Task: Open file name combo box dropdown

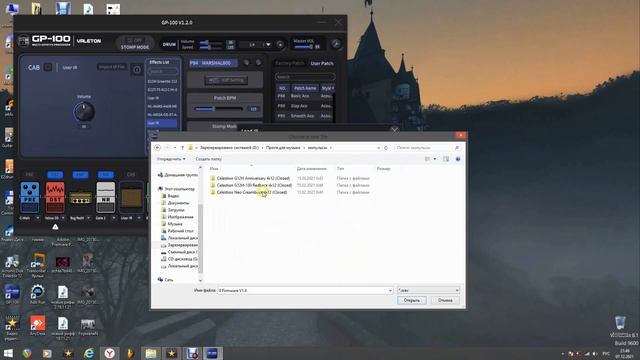Action: tap(390, 290)
